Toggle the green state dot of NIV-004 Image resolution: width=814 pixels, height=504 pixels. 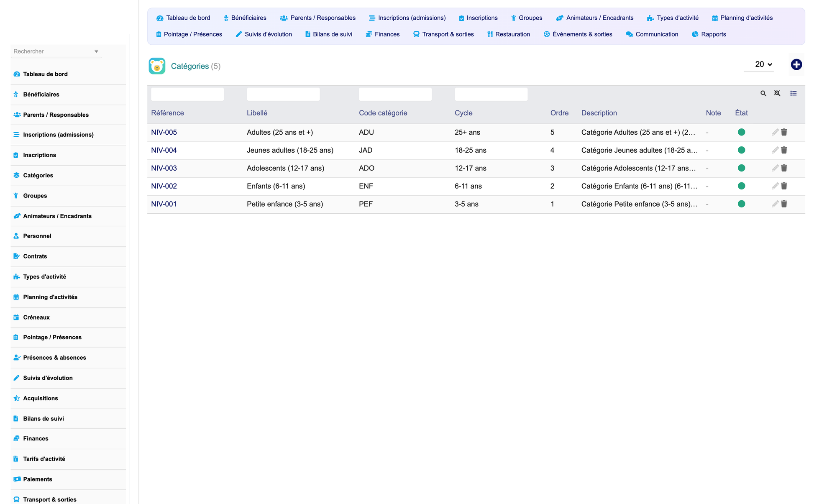tap(741, 150)
